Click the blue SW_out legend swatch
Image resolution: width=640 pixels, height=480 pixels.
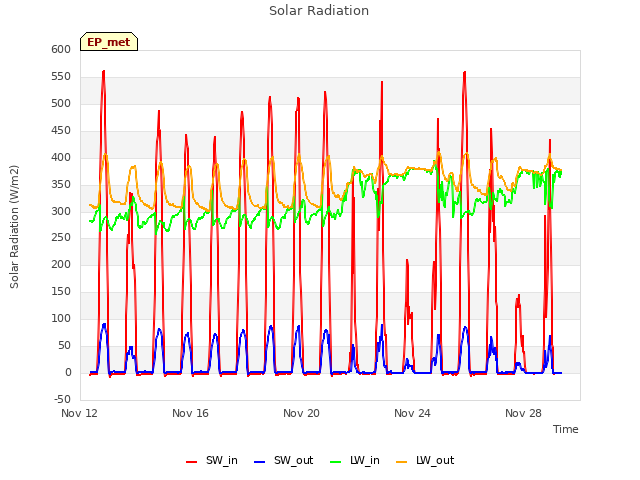click(259, 462)
